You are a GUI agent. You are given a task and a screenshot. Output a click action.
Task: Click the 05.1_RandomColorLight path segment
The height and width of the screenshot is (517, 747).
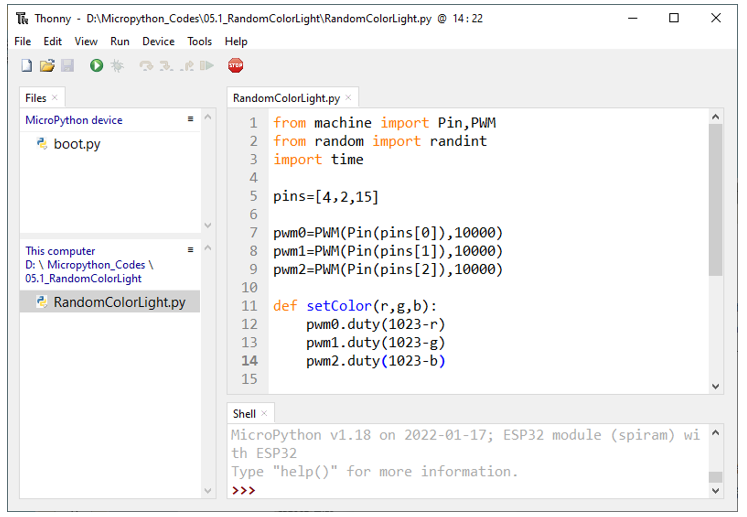tap(83, 278)
